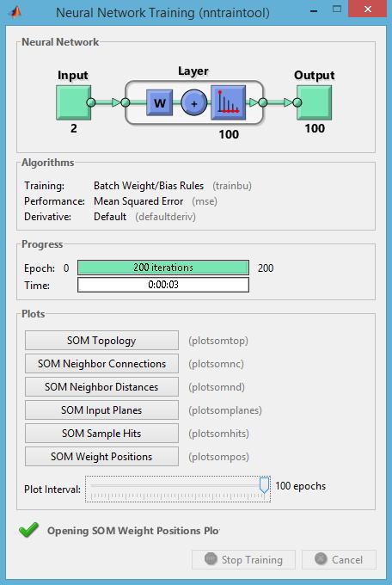The image size is (392, 585).
Task: Open the SOM Weight Positions plot
Action: click(x=101, y=456)
